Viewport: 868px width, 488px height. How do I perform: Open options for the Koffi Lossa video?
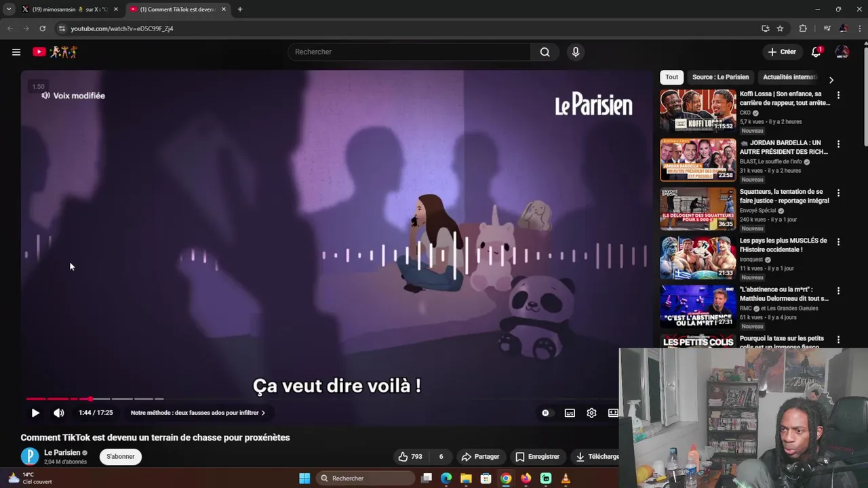(x=838, y=96)
